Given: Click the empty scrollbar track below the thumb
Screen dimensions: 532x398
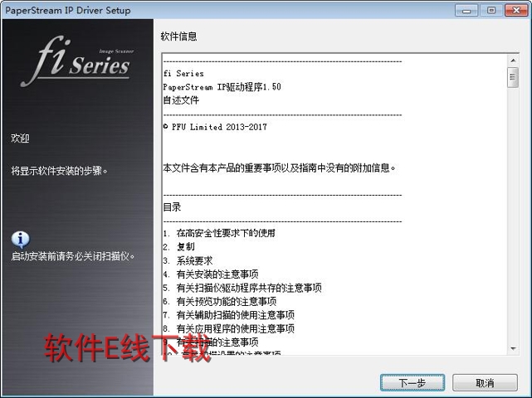Looking at the screenshot, I should pyautogui.click(x=513, y=216).
